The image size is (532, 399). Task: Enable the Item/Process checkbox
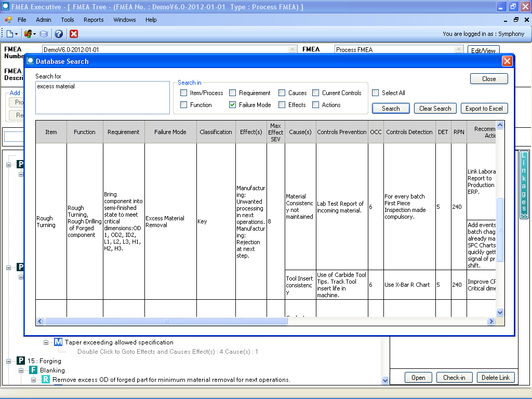tap(183, 92)
